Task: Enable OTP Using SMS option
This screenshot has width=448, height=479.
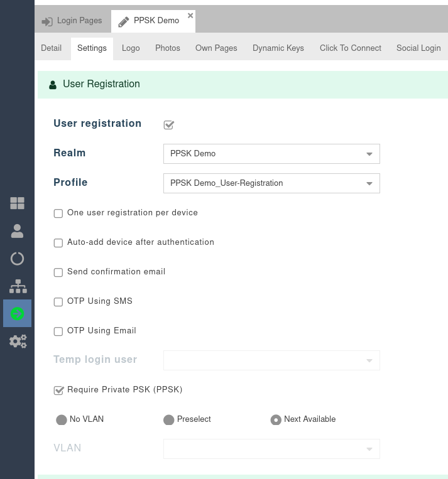Action: pos(58,302)
